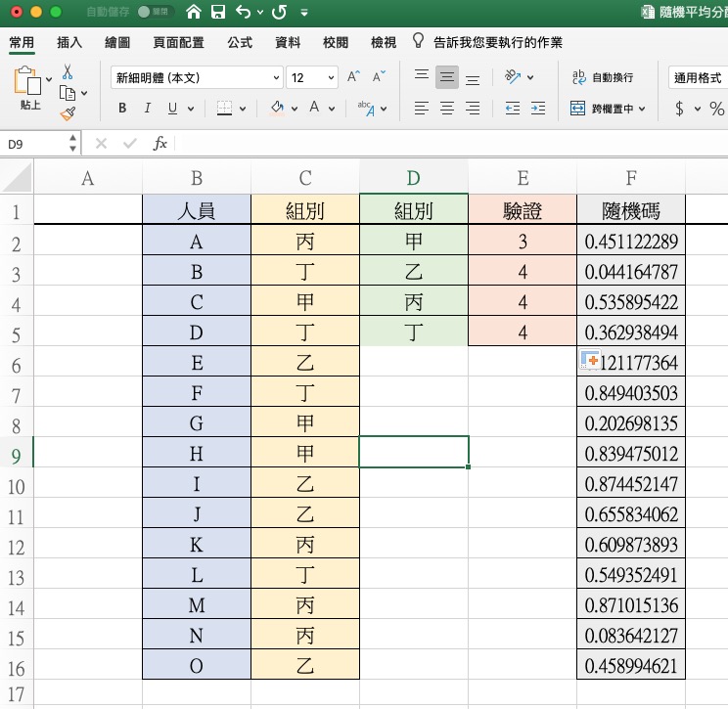Click the fill color bucket button

pos(277,109)
